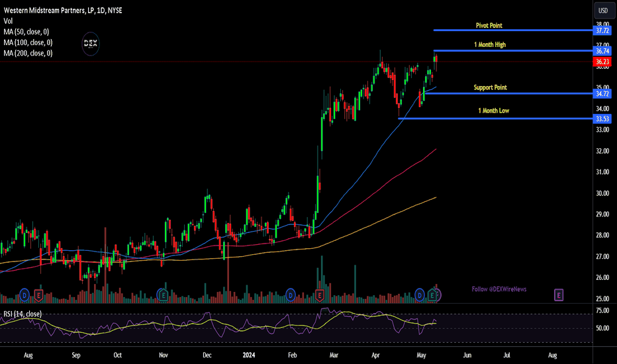
Task: Select the MA (200, close, 0) indicator legend
Action: pos(28,53)
